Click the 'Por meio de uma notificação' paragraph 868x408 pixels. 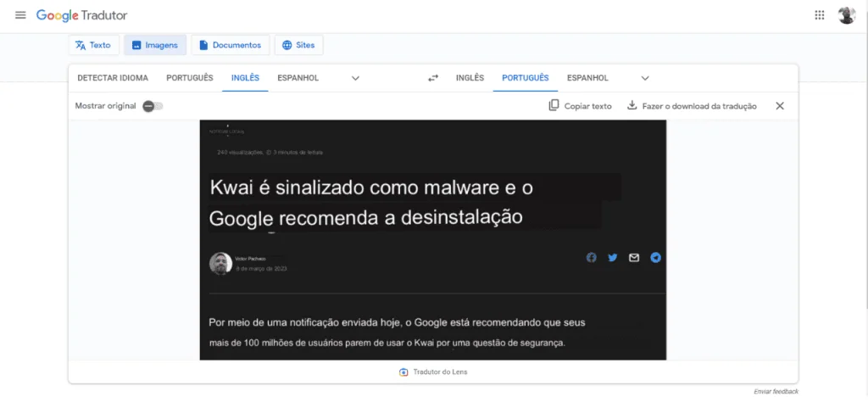coord(397,333)
